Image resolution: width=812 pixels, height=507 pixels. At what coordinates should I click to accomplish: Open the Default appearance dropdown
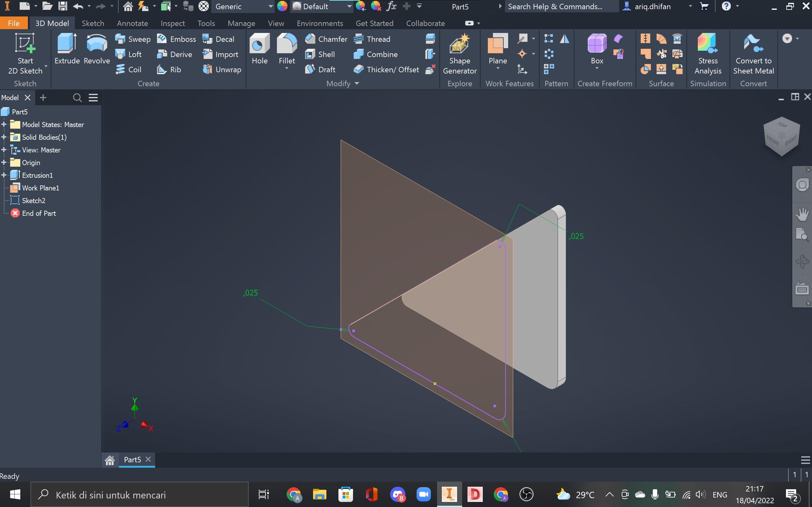(x=349, y=6)
